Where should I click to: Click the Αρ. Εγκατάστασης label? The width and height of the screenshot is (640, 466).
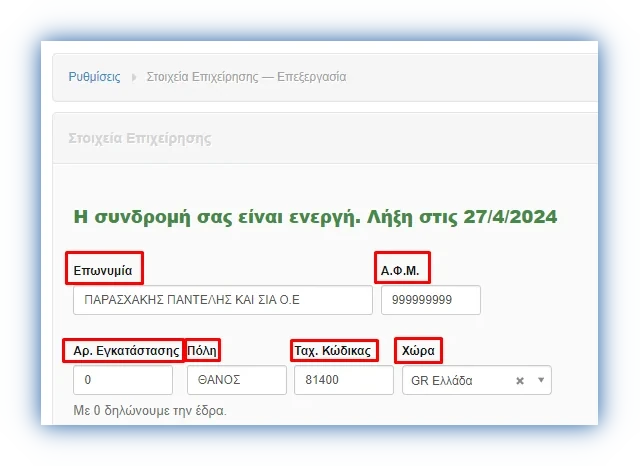[126, 351]
